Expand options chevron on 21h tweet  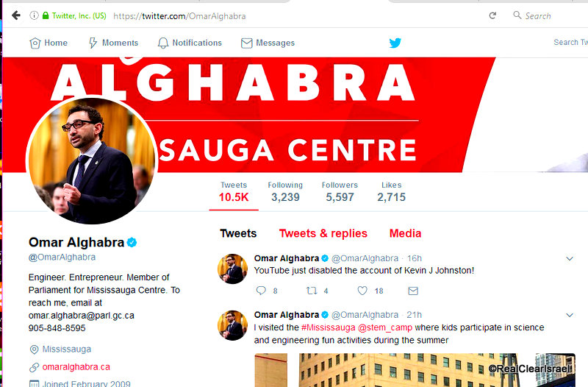570,316
